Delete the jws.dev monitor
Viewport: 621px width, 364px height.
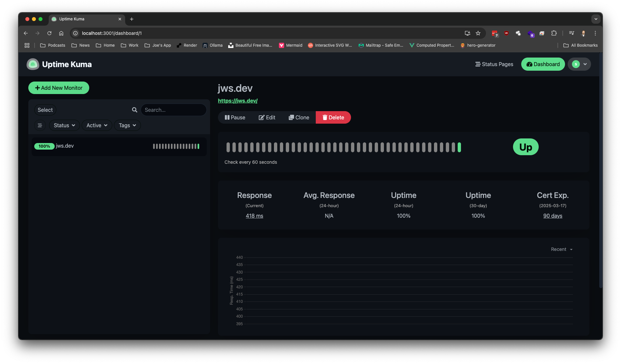click(333, 117)
